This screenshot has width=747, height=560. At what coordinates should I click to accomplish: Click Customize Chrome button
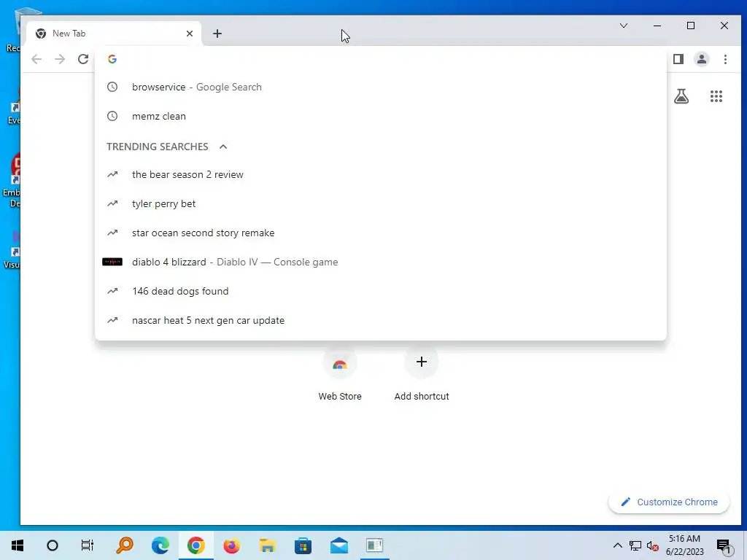669,502
